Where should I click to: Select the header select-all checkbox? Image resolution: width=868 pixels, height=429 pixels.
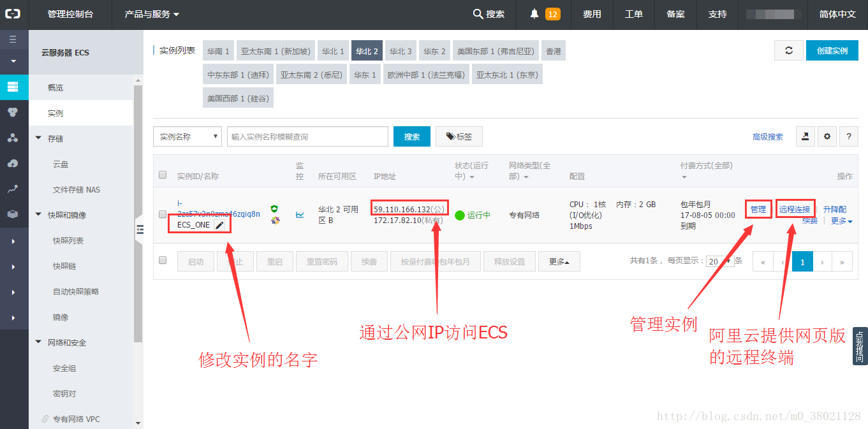[163, 175]
